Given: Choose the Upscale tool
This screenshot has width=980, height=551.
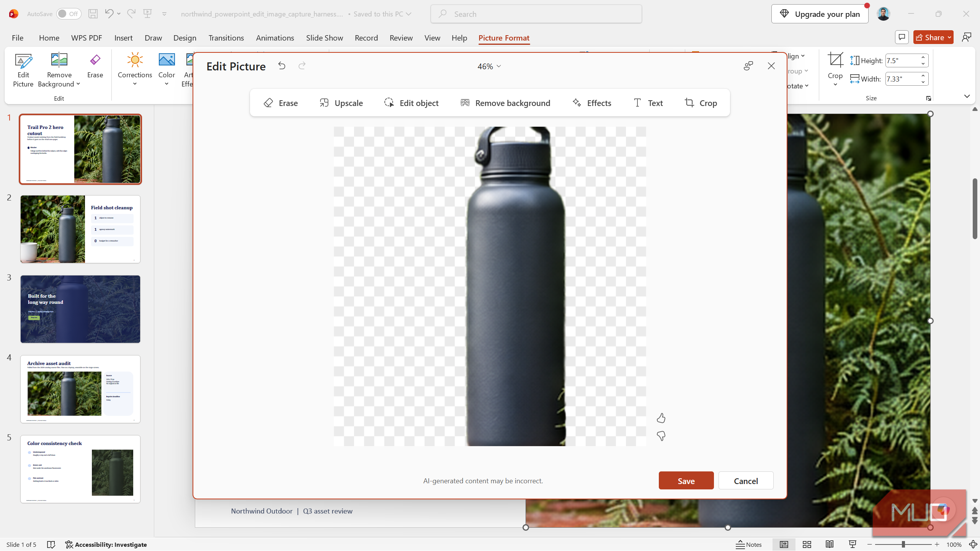Looking at the screenshot, I should tap(341, 103).
